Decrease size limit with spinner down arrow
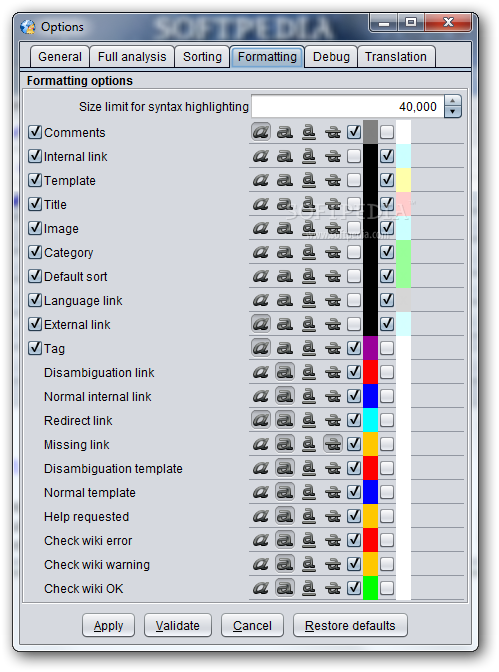499x672 pixels. tap(453, 112)
